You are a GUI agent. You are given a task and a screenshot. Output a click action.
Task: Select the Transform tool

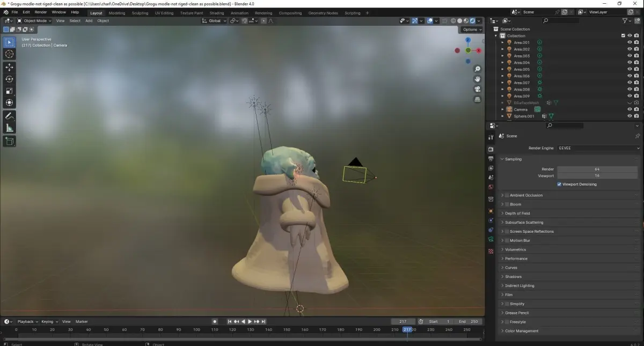10,102
